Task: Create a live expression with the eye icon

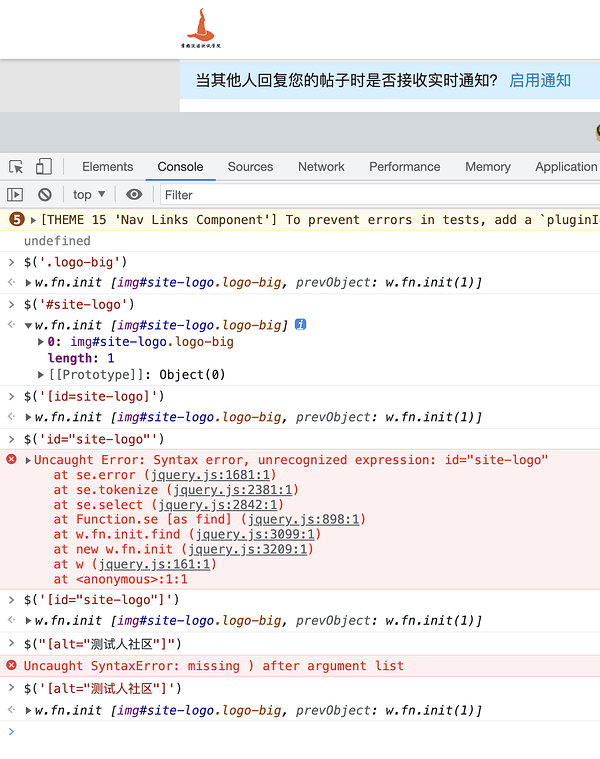Action: pos(134,195)
